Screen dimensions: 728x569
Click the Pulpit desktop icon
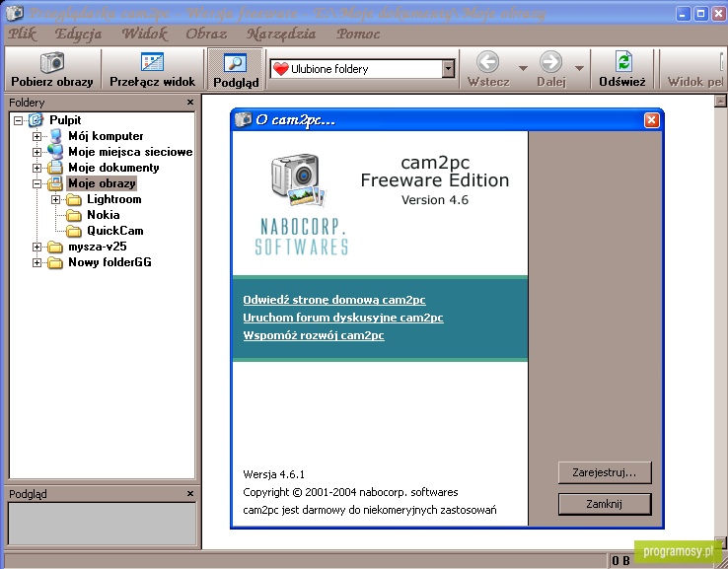coord(36,120)
